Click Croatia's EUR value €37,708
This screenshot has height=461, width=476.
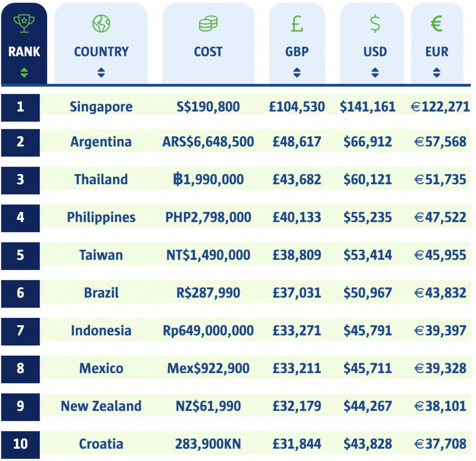pyautogui.click(x=440, y=444)
